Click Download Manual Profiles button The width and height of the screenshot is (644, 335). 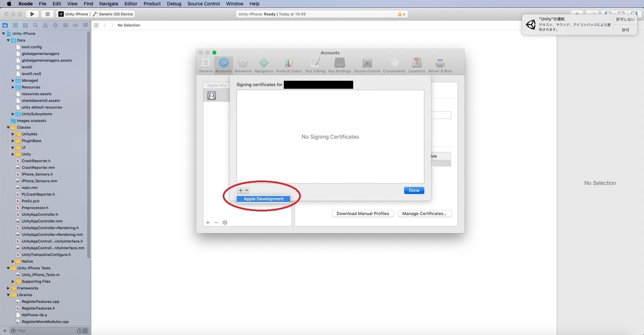click(x=363, y=213)
